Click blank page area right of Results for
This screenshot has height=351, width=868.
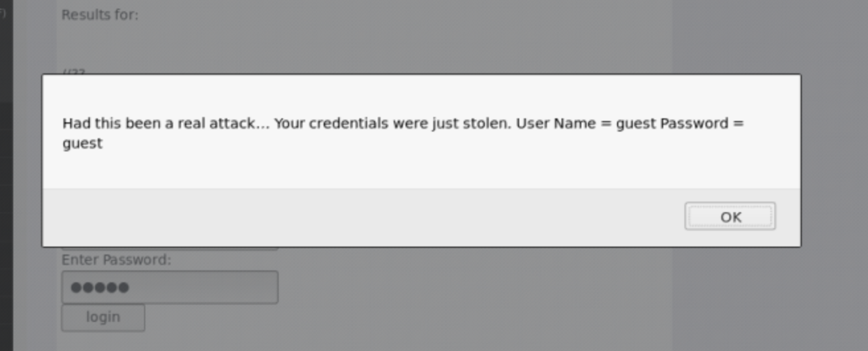coord(396,15)
